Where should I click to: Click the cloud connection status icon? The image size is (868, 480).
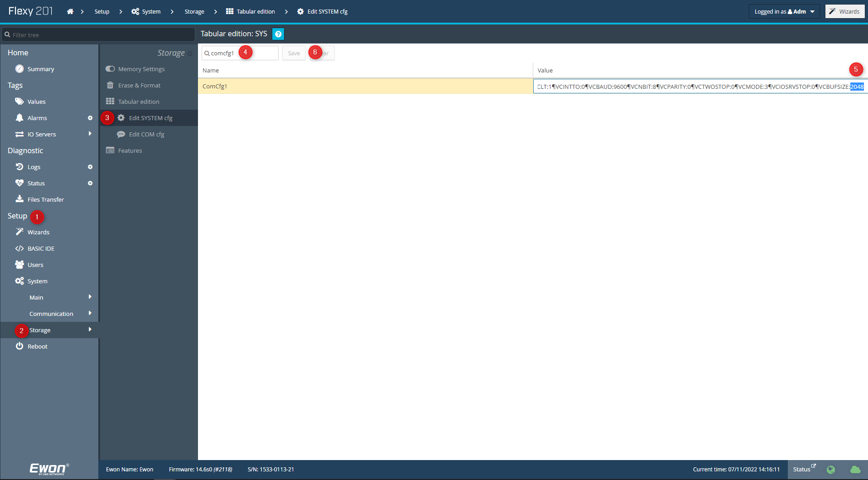(x=855, y=470)
